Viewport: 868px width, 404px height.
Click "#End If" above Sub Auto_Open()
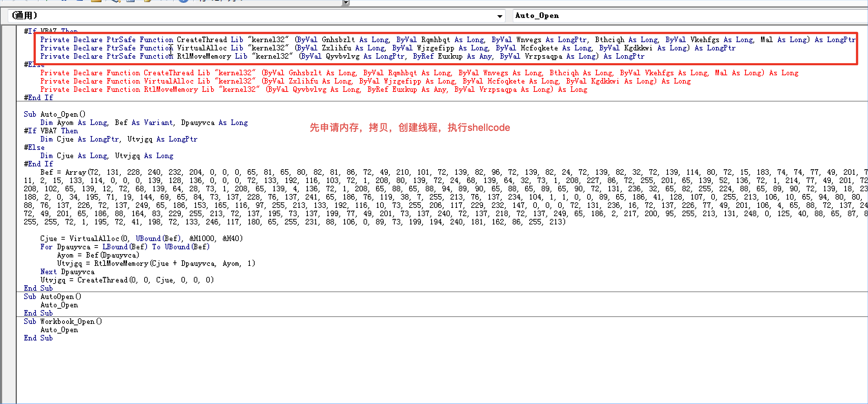38,98
